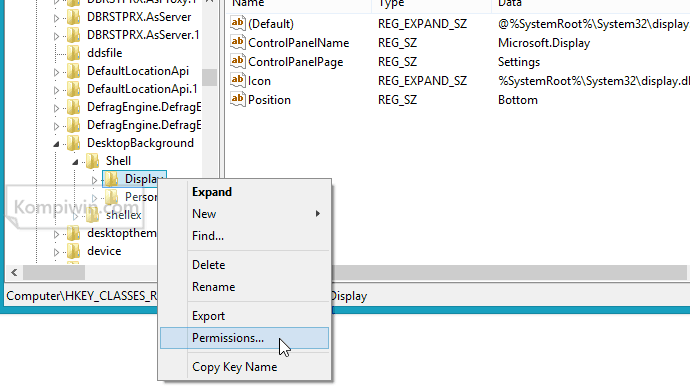Expand the desktopthem tree node
690x388 pixels.
point(56,234)
